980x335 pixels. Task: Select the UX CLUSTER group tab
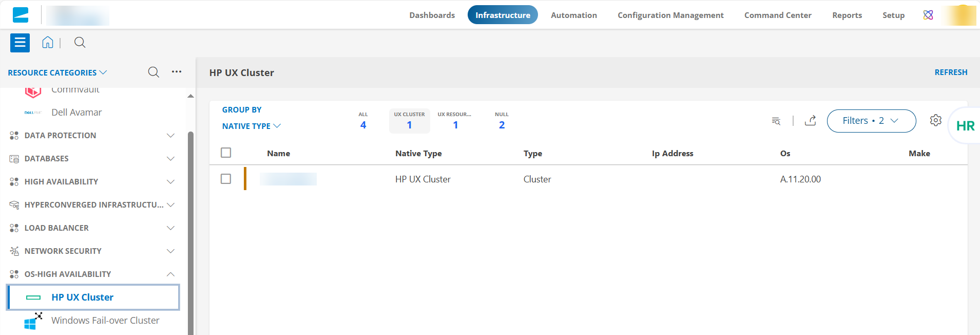point(409,121)
